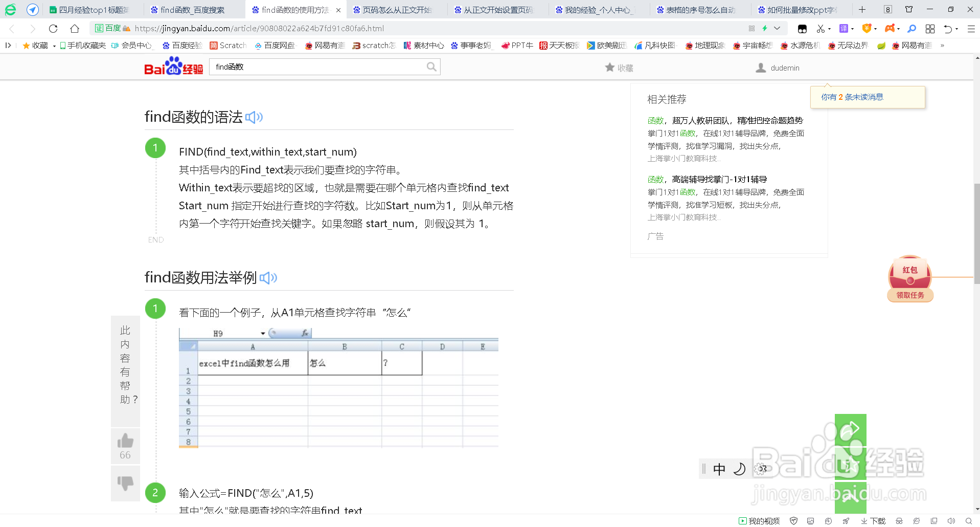This screenshot has height=527, width=980.
Task: Open the browser hamburger menu
Action: [970, 28]
